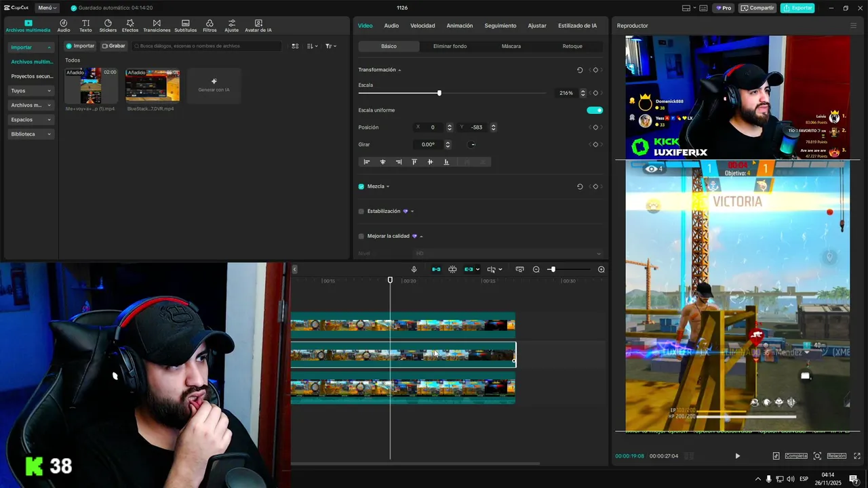Switch to Archivos multimedia tool
The width and height of the screenshot is (868, 488).
pyautogui.click(x=28, y=26)
